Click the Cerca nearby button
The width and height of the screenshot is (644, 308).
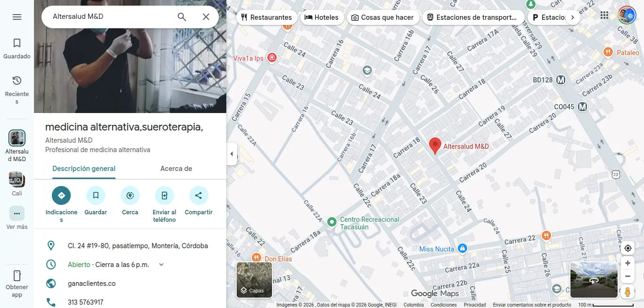pyautogui.click(x=130, y=195)
